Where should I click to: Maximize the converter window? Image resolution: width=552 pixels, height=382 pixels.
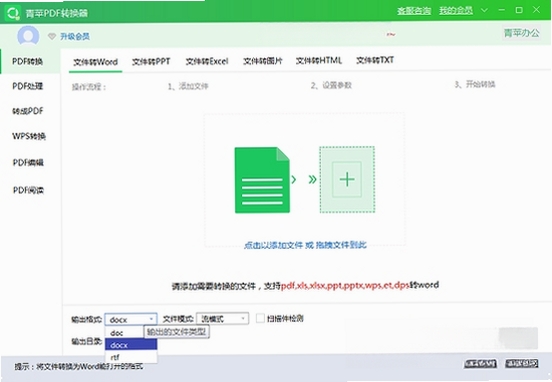click(519, 10)
